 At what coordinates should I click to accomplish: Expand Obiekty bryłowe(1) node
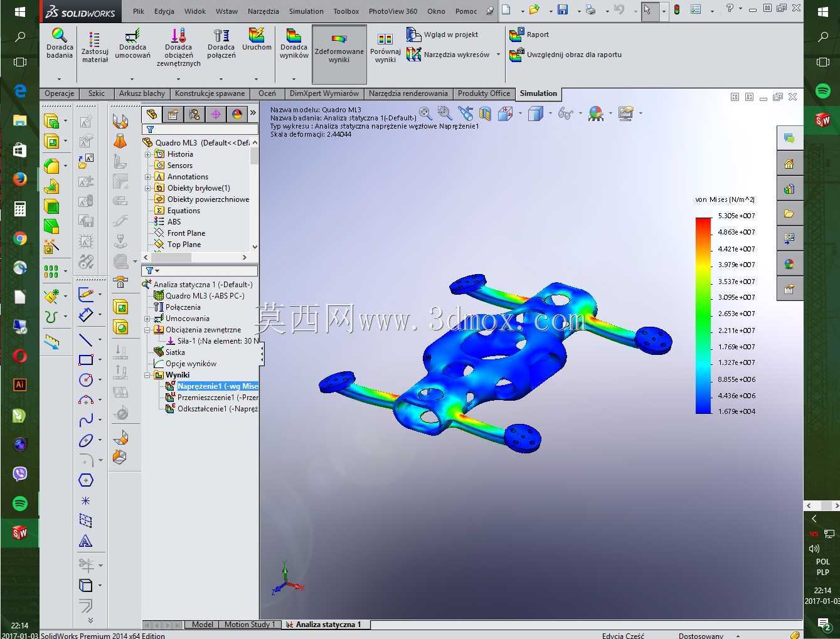(x=148, y=188)
